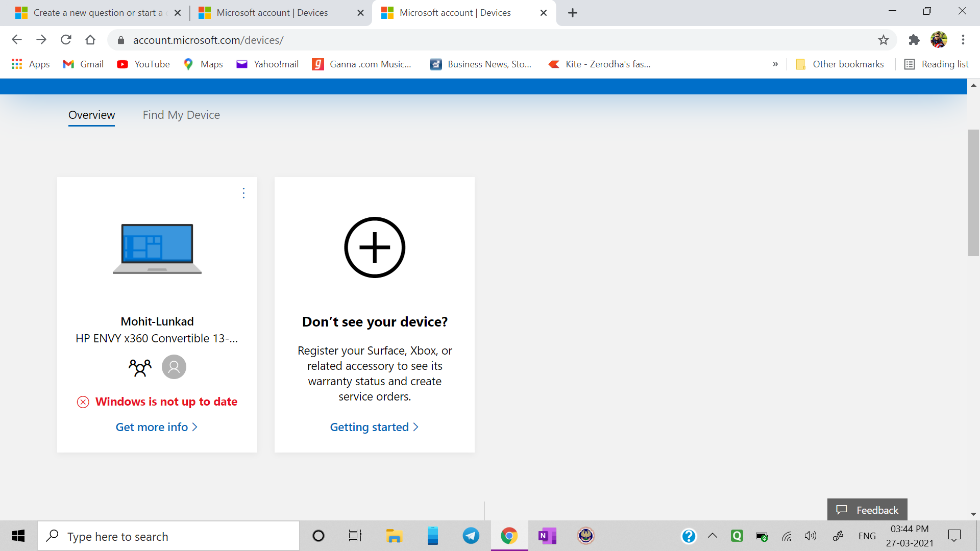Click the gray user avatar icon on device card
The image size is (980, 551).
point(174,367)
